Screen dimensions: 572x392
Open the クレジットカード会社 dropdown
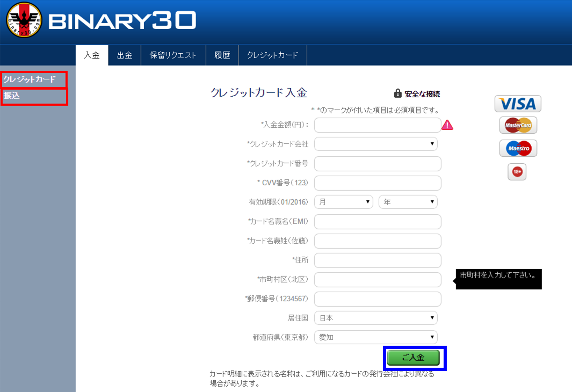click(376, 144)
